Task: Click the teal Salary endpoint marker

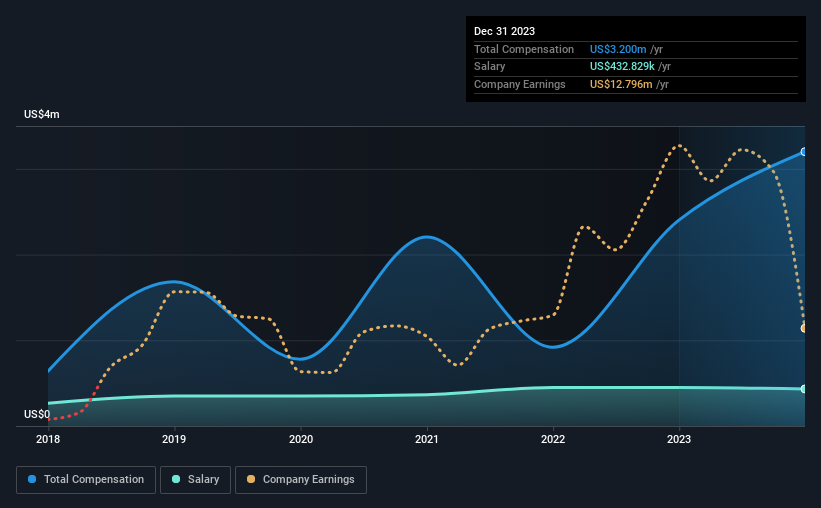Action: coord(804,389)
